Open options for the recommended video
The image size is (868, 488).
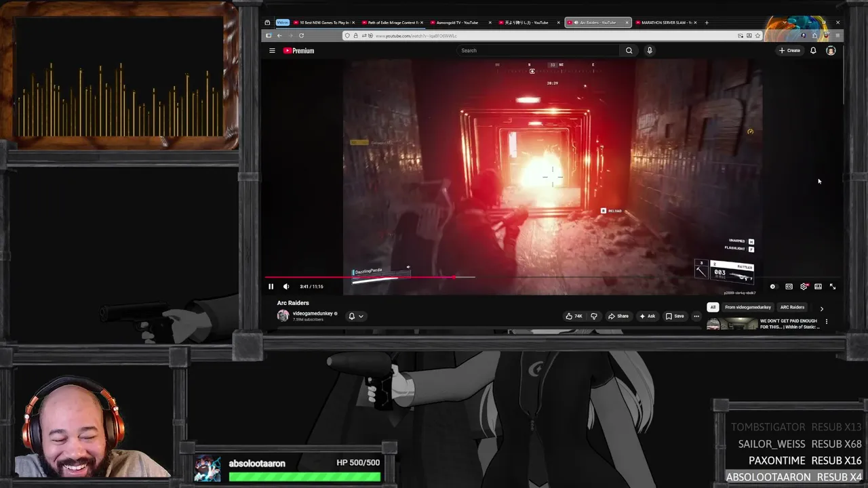click(827, 322)
